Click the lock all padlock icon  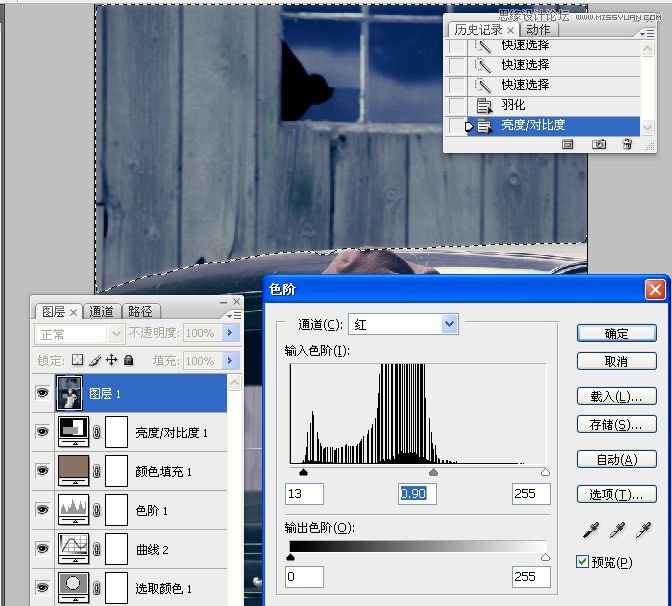(128, 360)
